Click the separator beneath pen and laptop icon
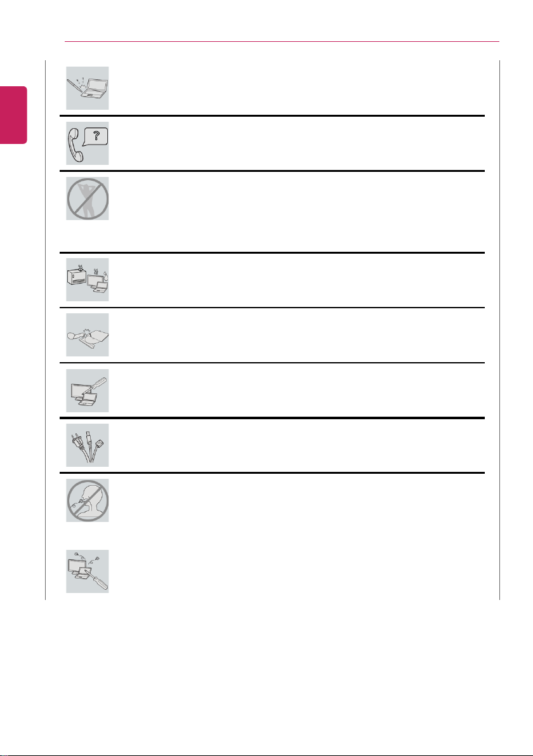533x756 pixels. (x=272, y=115)
